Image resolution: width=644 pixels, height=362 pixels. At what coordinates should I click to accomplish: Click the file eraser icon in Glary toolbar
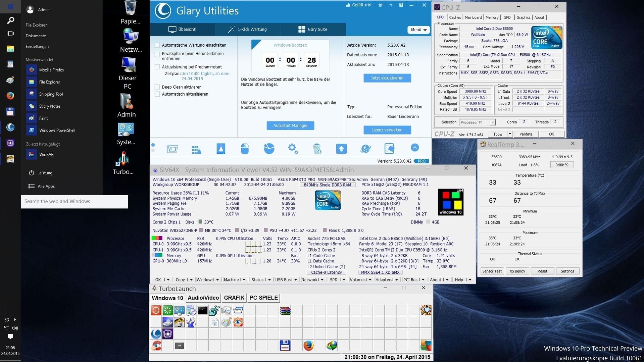pos(389,148)
